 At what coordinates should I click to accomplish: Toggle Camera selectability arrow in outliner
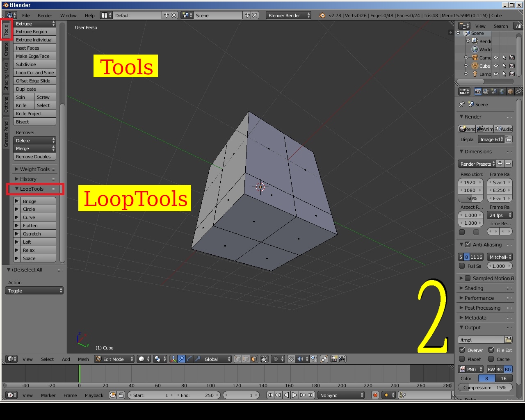tap(504, 57)
